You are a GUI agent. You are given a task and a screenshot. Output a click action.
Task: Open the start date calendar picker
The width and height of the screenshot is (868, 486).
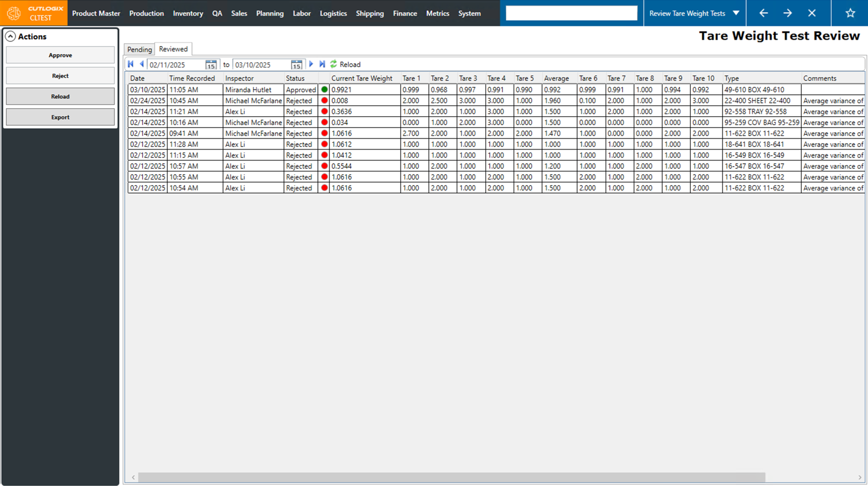pyautogui.click(x=211, y=65)
